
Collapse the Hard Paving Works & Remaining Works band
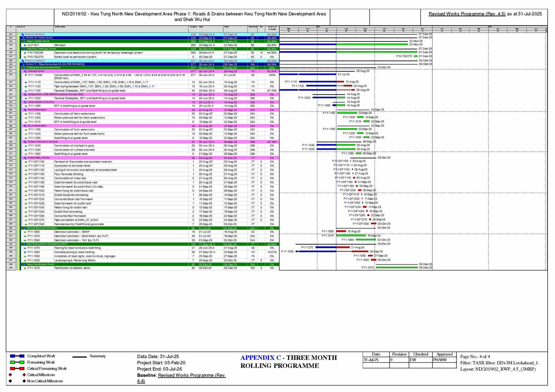click(24, 244)
